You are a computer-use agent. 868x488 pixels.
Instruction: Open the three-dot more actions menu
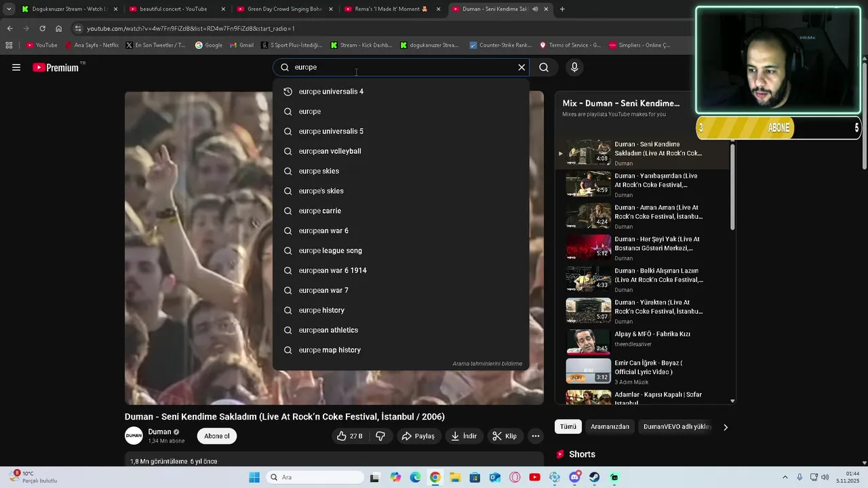(535, 436)
